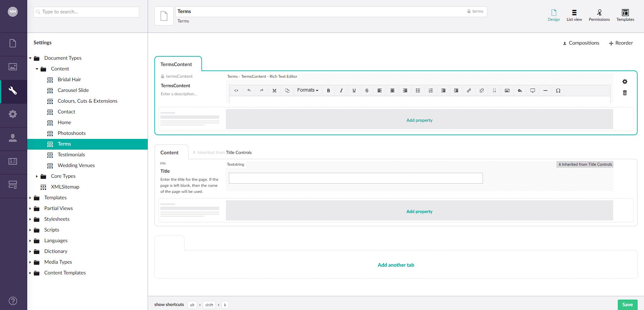Collapse the Document Types folder
The image size is (644, 310).
[x=30, y=58]
